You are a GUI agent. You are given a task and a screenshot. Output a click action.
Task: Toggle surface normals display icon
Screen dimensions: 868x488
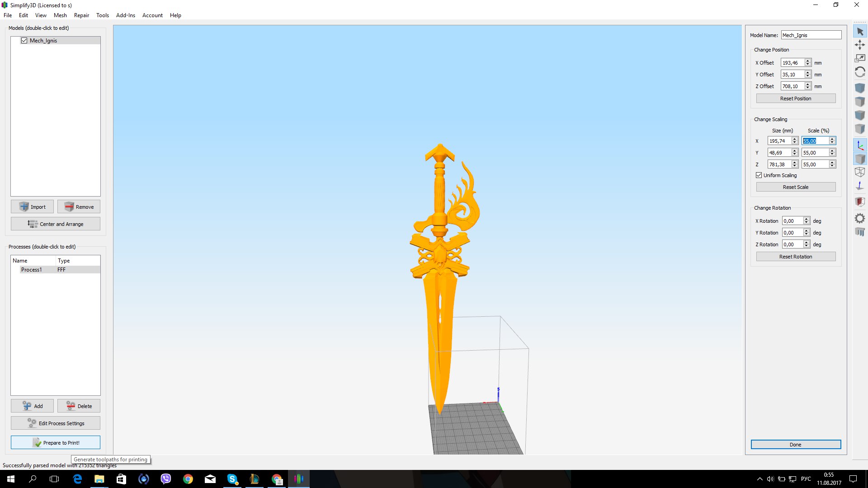pyautogui.click(x=860, y=186)
